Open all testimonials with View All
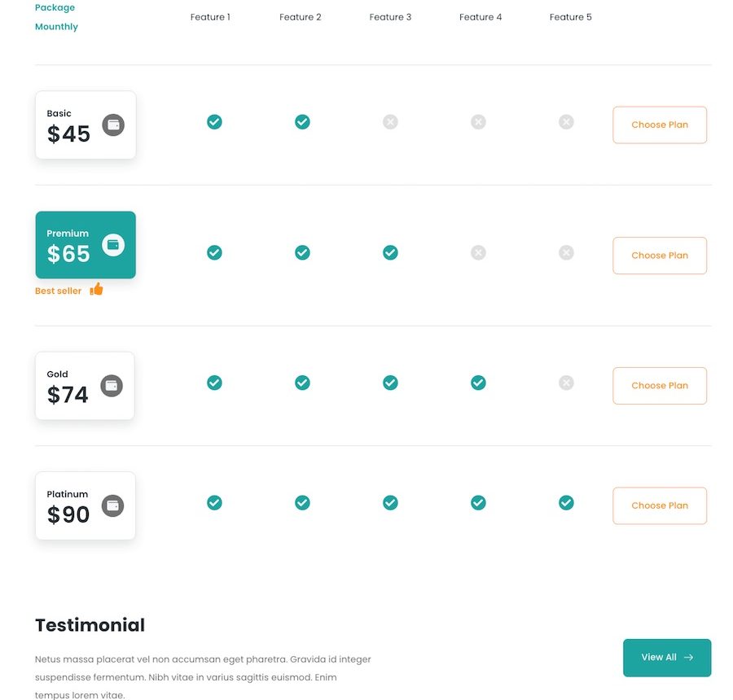This screenshot has width=733, height=700. (x=667, y=658)
